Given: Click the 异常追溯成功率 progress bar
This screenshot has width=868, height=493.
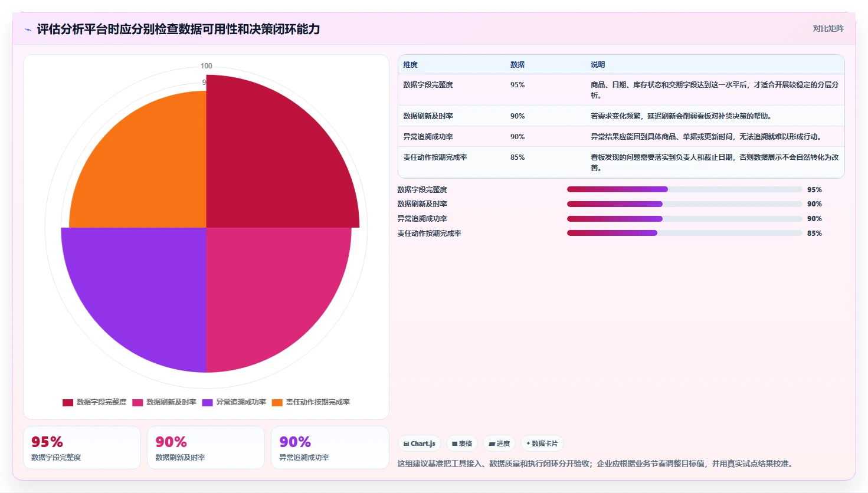Looking at the screenshot, I should click(684, 219).
